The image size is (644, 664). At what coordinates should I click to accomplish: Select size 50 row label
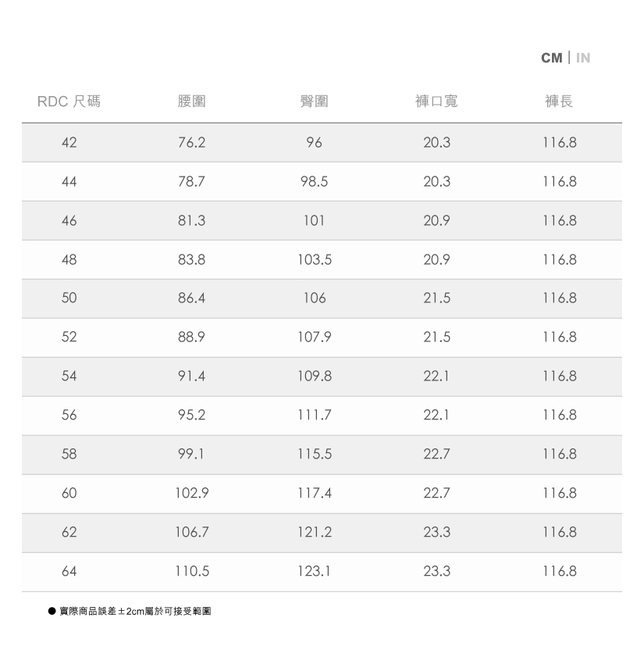click(x=69, y=298)
